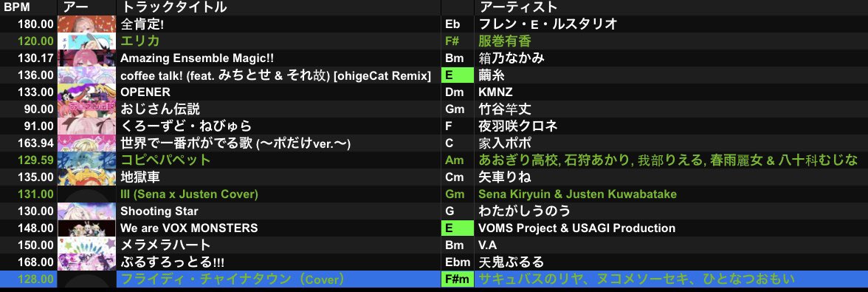Image resolution: width=868 pixels, height=292 pixels.
Task: Sort by トラックタイトル column header
Action: click(174, 7)
